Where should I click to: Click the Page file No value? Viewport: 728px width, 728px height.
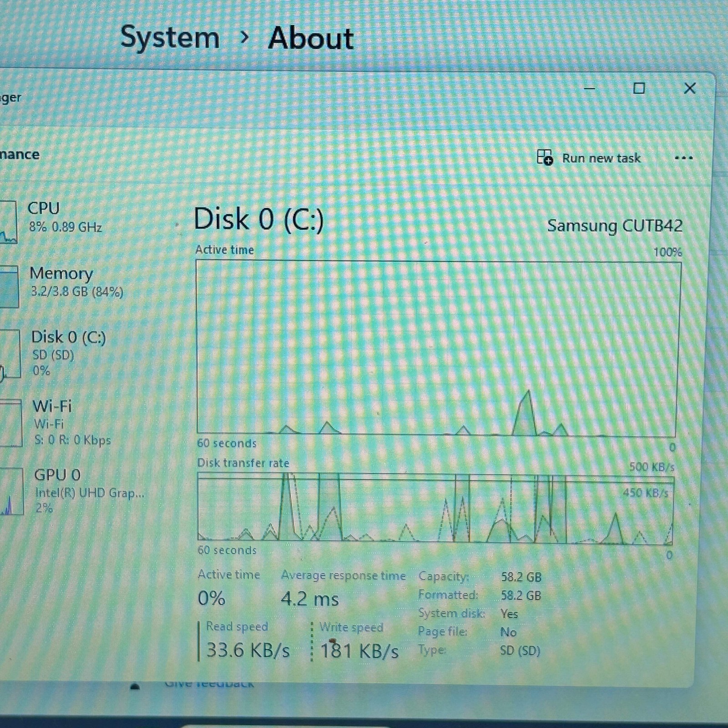(508, 632)
